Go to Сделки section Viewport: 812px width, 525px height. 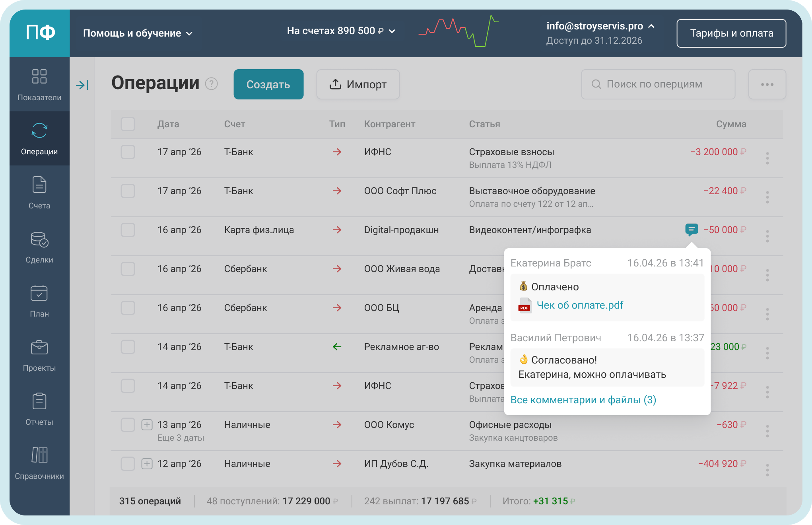(39, 247)
